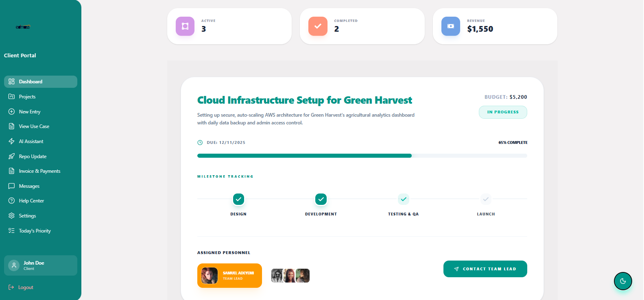Open Repo Update from the sidebar

pos(41,156)
